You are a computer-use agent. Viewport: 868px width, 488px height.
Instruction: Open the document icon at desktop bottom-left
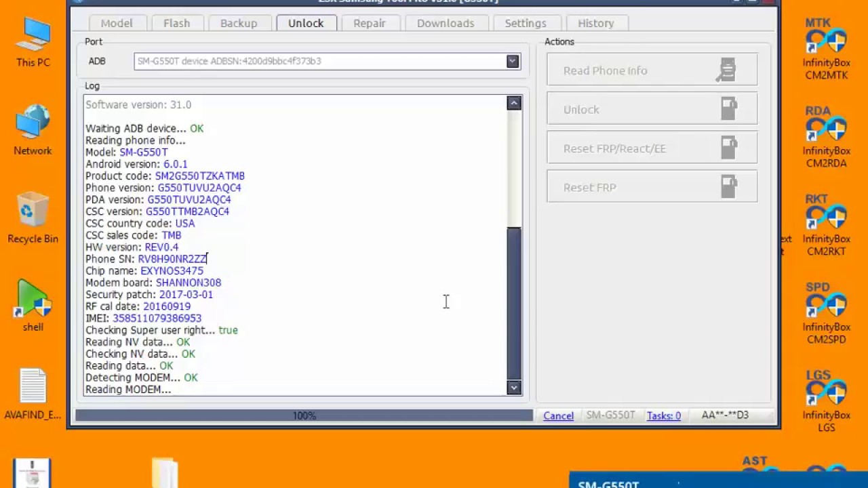32,473
